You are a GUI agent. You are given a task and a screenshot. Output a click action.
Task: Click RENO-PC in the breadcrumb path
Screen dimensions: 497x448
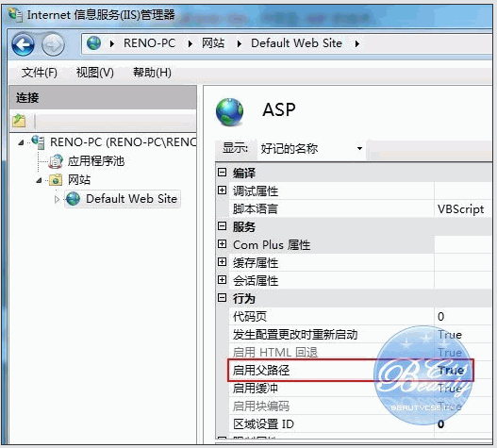pos(149,43)
